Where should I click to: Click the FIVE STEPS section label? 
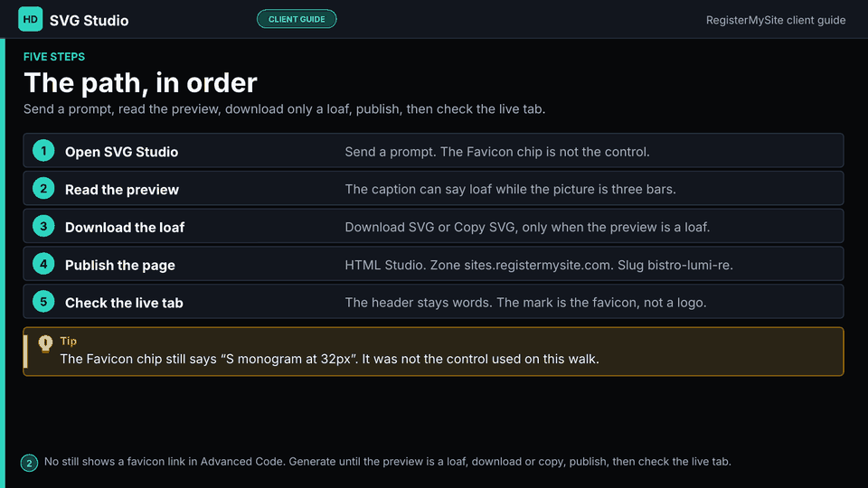[x=54, y=56]
